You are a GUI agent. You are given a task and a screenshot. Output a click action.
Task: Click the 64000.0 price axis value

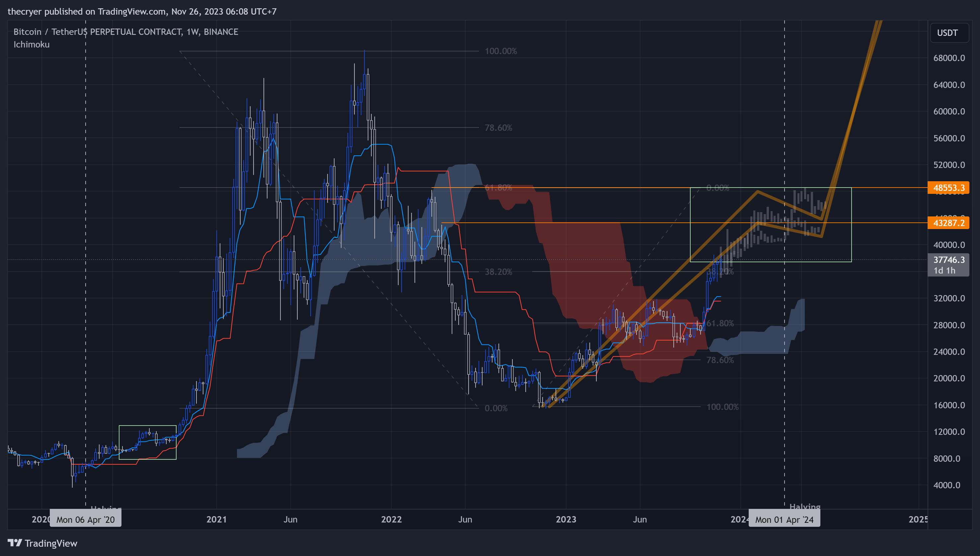[949, 85]
